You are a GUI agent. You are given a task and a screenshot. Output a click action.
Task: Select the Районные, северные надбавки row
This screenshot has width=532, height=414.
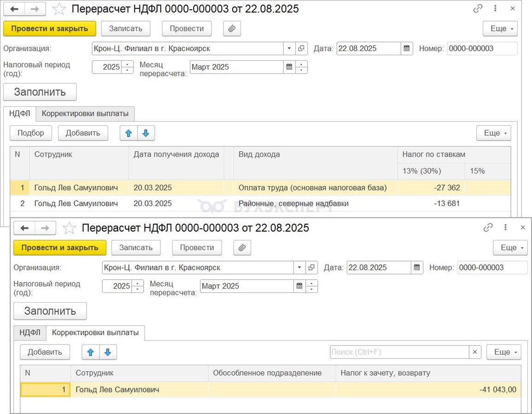293,204
